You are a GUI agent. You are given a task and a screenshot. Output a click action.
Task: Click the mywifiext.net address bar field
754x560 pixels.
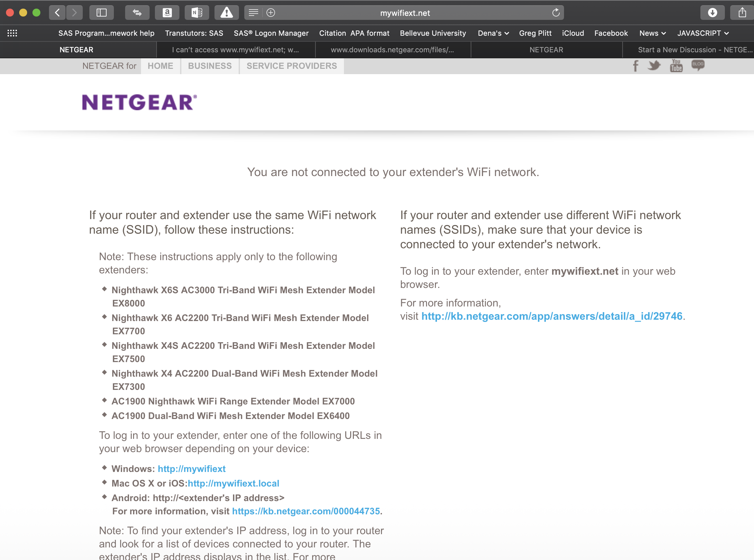click(405, 13)
